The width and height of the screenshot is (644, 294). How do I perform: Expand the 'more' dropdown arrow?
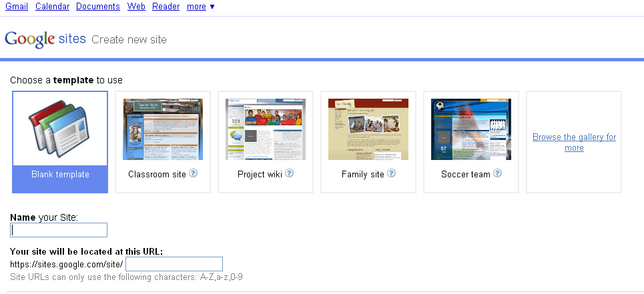[212, 7]
